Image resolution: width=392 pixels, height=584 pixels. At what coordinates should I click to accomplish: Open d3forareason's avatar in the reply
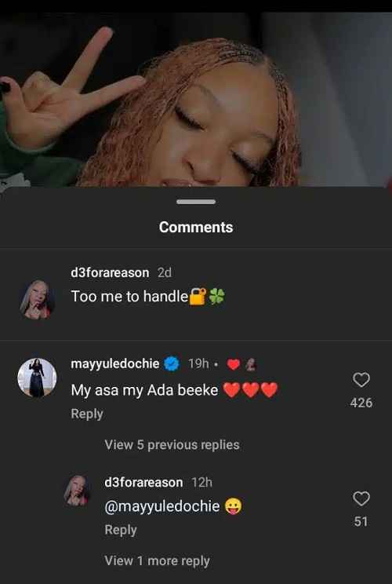(x=78, y=490)
